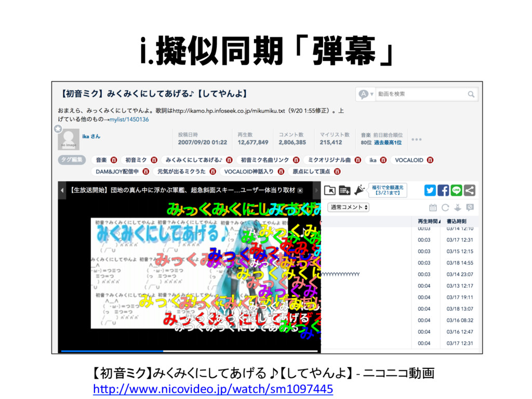Close the 生放送開始 news ticker
Screen dimensions: 532x399
(300, 191)
